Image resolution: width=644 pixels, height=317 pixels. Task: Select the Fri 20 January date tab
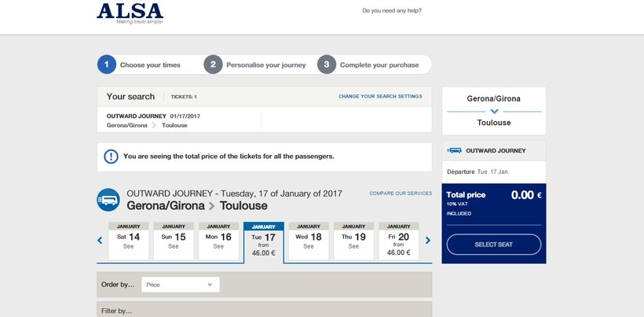click(398, 241)
